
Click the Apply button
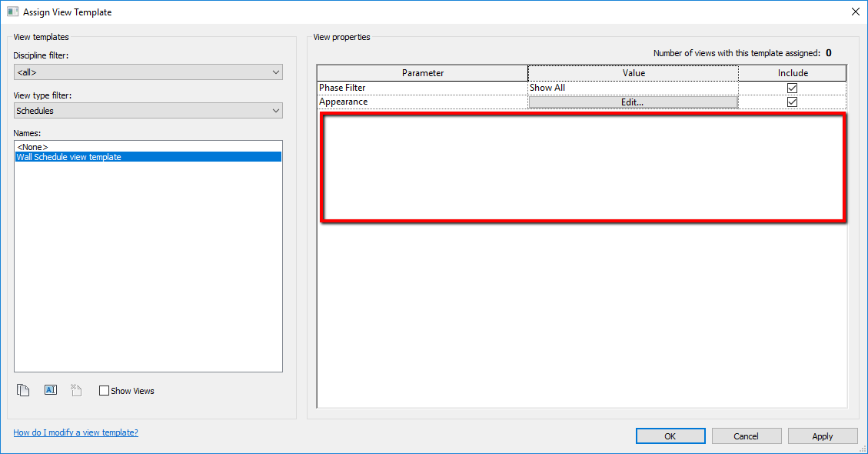(x=823, y=436)
